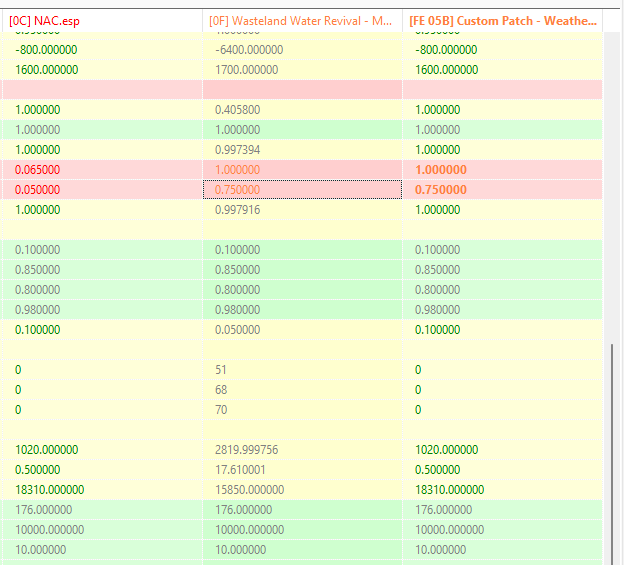Select the 0.065000 cell in NAC.esp
The image size is (624, 565).
[x=102, y=170]
